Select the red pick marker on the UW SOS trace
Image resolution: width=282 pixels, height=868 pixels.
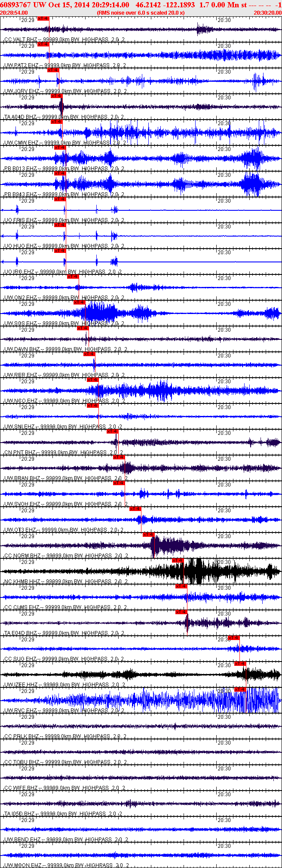80,302
